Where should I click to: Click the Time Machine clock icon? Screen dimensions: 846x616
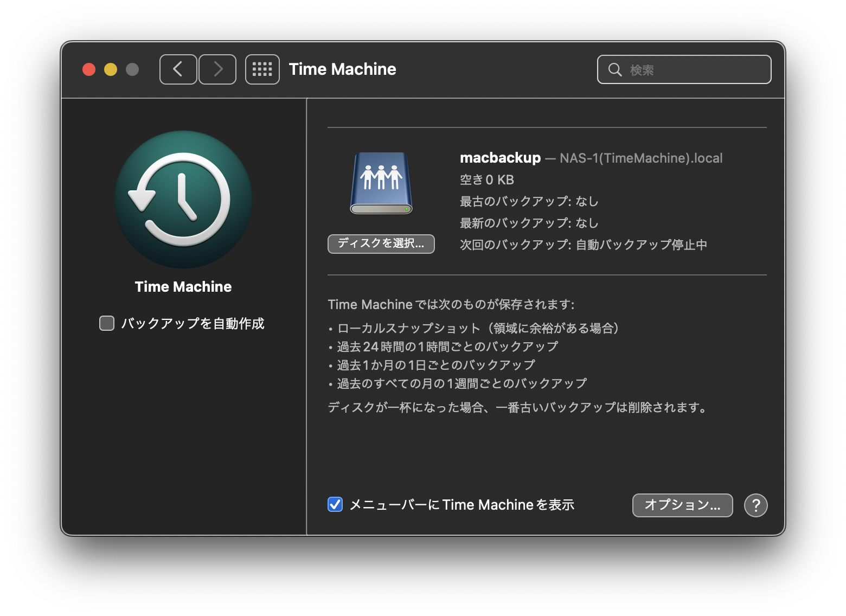tap(183, 199)
